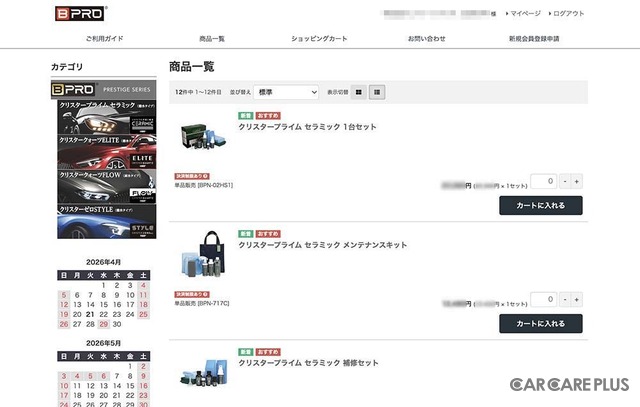Click plus button for 1台セット quantity
Screen dimensions: 640x407
(x=577, y=182)
